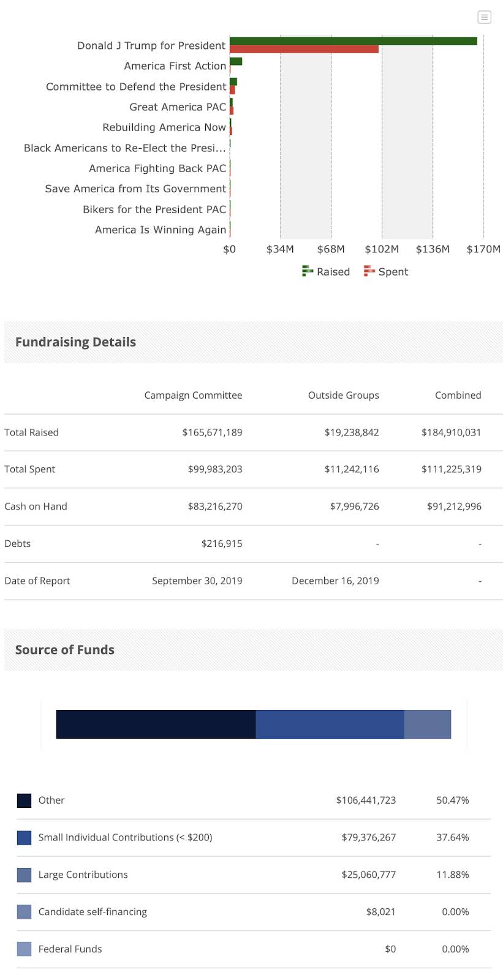Click the Federal Funds row label
This screenshot has width=503, height=980.
[70, 949]
